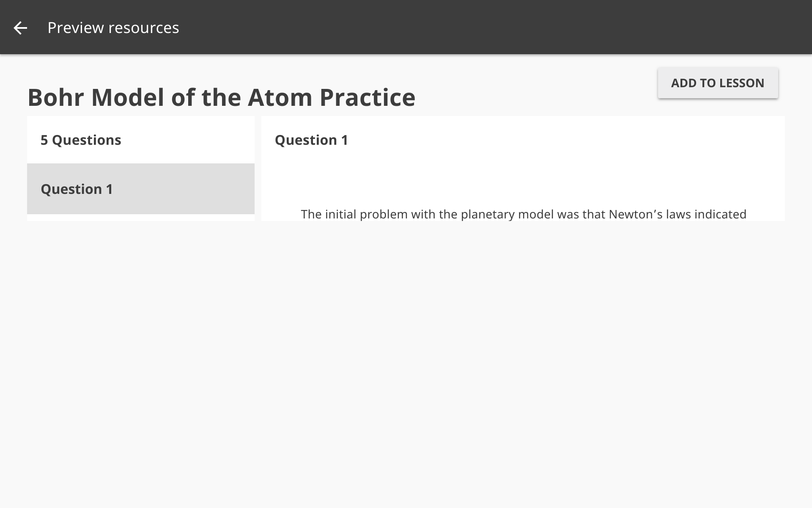Click the Bohr Model of the Atom Practice title
Image resolution: width=812 pixels, height=508 pixels.
[221, 97]
